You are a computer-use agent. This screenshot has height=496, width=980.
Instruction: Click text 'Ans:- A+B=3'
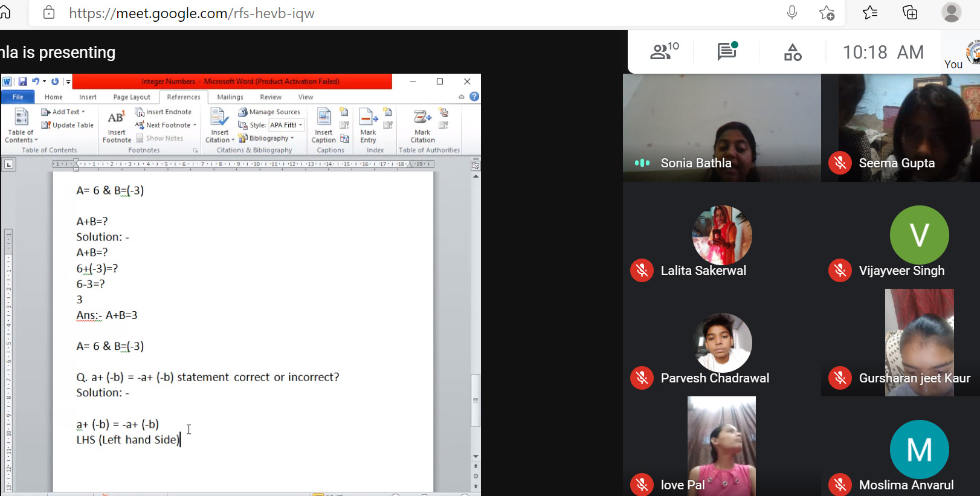click(107, 315)
